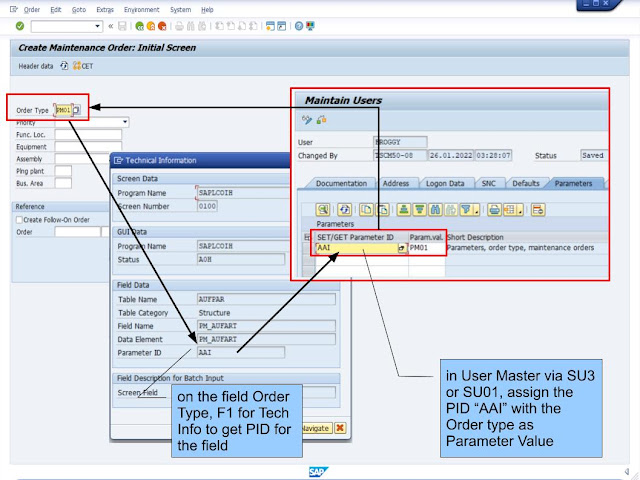Click the CET button
The width and height of the screenshot is (640, 480).
pos(83,66)
